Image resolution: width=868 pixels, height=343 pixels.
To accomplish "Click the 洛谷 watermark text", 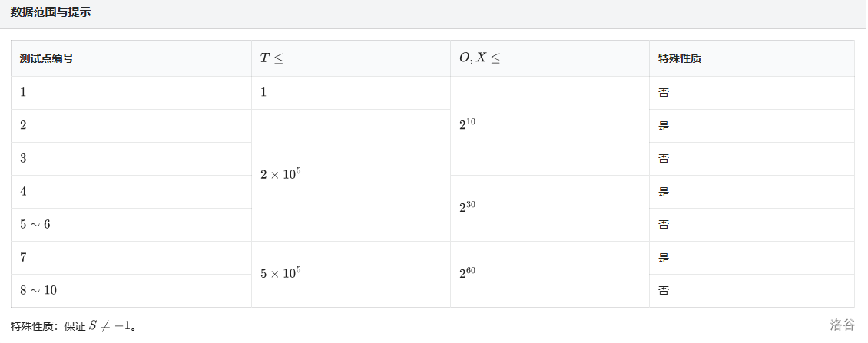I will click(842, 325).
